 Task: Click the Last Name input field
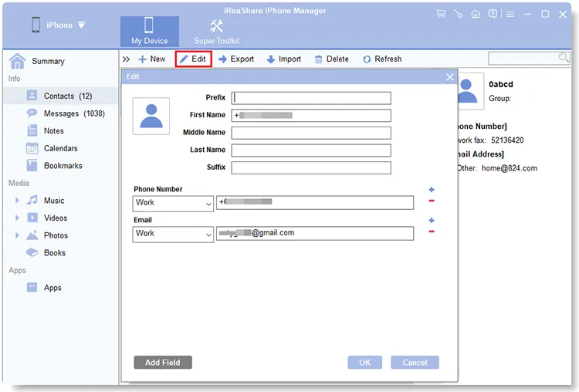click(x=311, y=150)
